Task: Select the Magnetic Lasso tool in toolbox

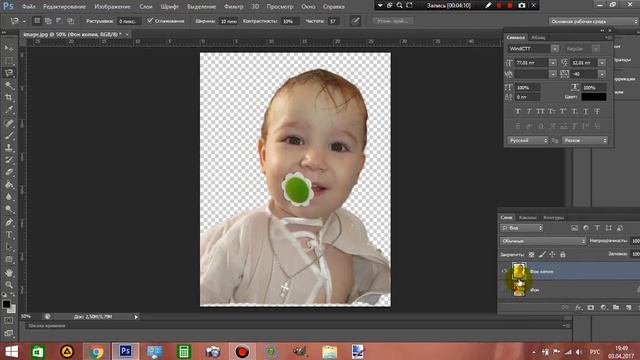Action: click(x=9, y=73)
